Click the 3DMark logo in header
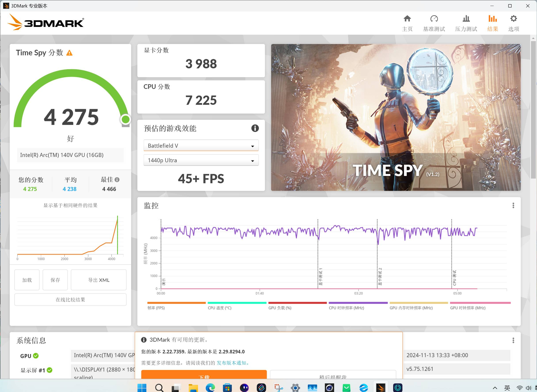Image resolution: width=537 pixels, height=392 pixels. tap(46, 22)
